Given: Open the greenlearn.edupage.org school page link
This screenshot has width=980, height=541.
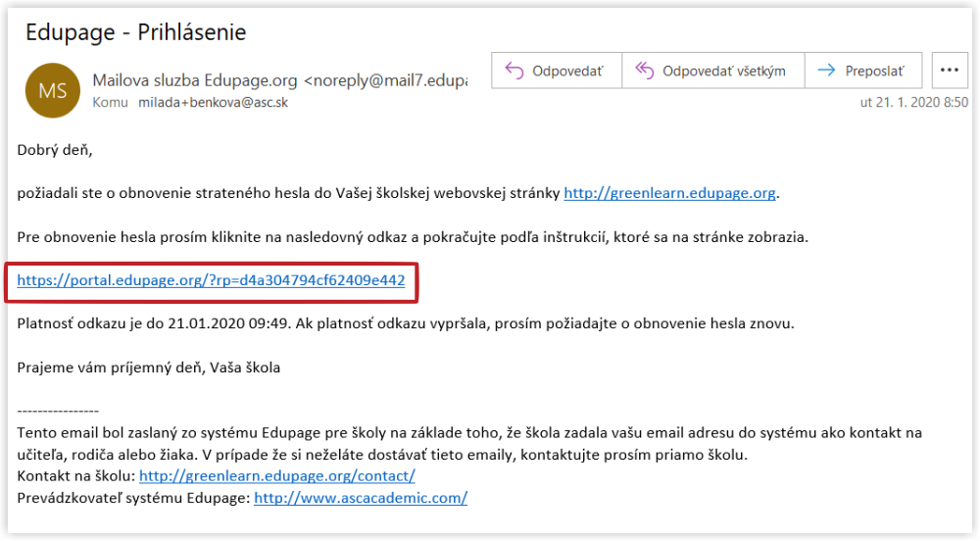Looking at the screenshot, I should coord(669,193).
